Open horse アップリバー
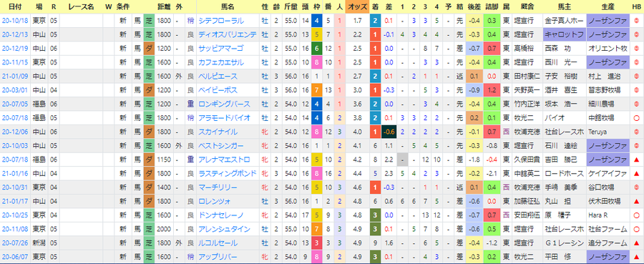644x264 pixels. (218, 257)
